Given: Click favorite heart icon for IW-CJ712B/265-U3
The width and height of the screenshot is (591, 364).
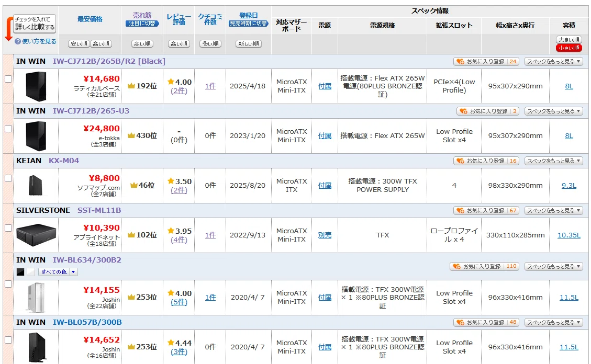Looking at the screenshot, I should [463, 111].
